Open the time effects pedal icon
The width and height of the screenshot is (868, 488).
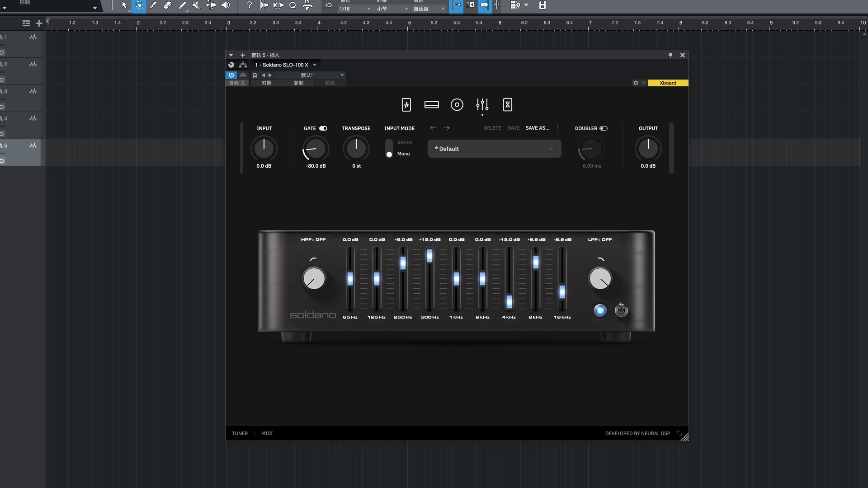(507, 105)
